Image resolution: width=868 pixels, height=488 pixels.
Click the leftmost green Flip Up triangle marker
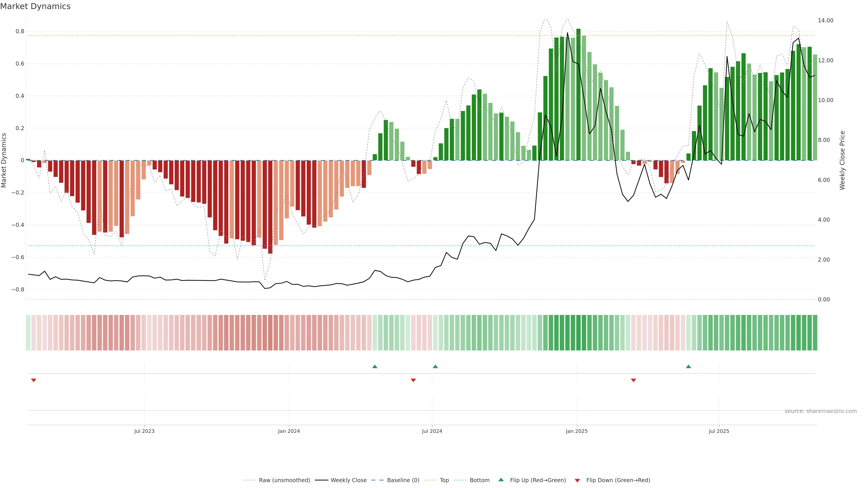click(375, 366)
